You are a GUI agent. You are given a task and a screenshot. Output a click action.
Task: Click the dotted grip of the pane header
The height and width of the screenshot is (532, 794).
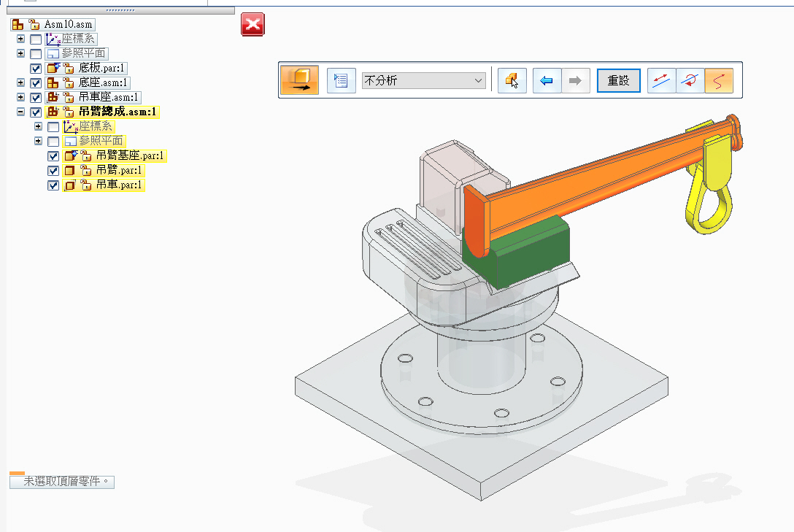coord(120,10)
